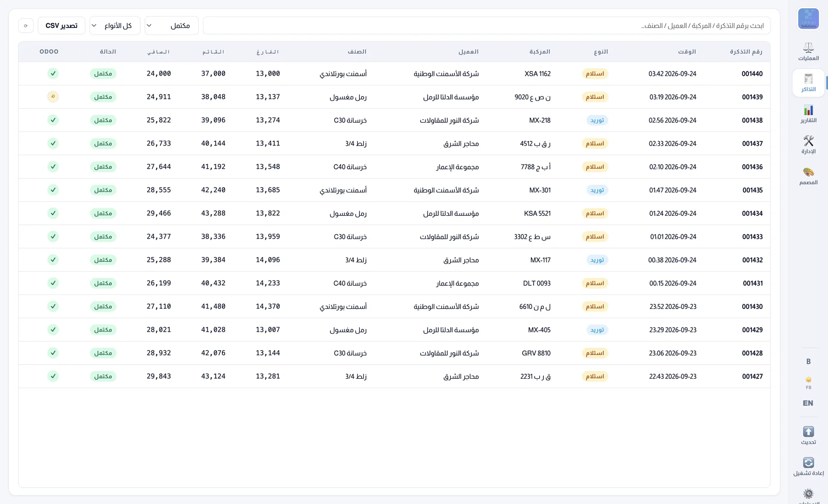Click ticket number 001440
The image size is (828, 504).
pyautogui.click(x=752, y=73)
